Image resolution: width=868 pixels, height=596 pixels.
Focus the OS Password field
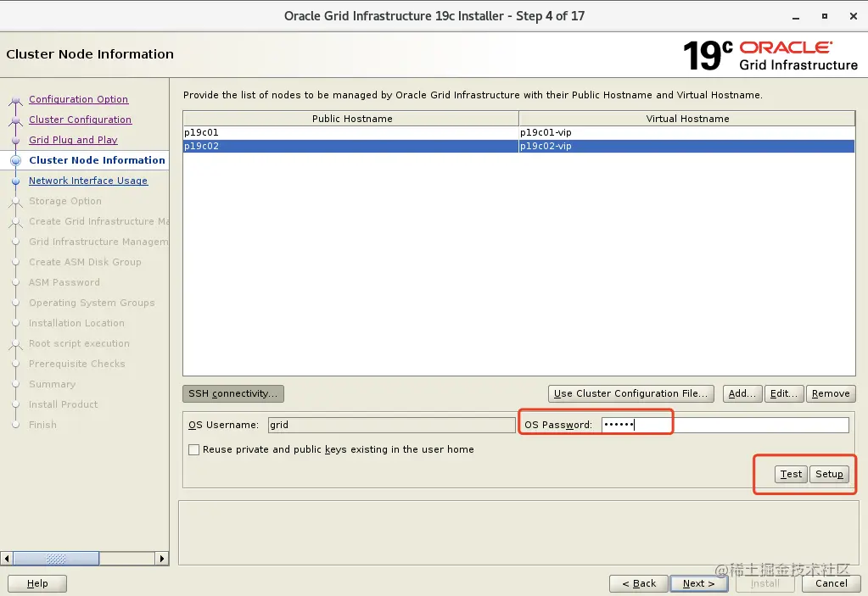pos(725,425)
